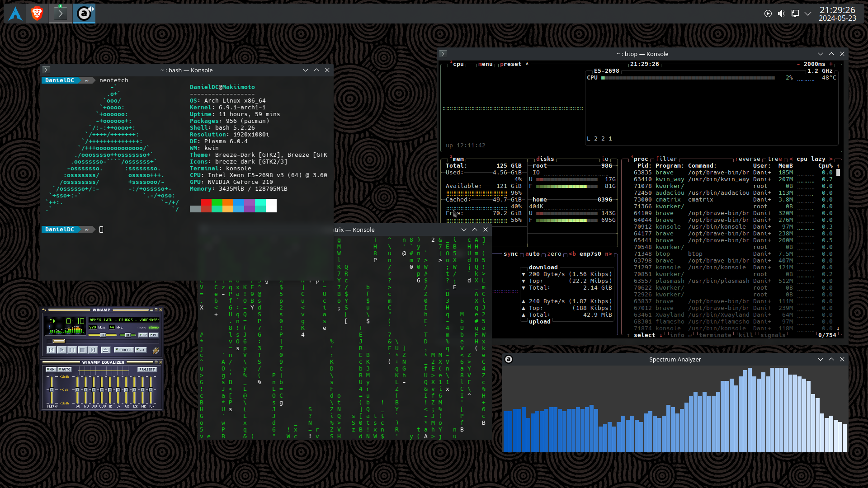Viewport: 868px width, 488px height.
Task: Toggle reverse sorting in btop proc
Action: click(x=748, y=159)
